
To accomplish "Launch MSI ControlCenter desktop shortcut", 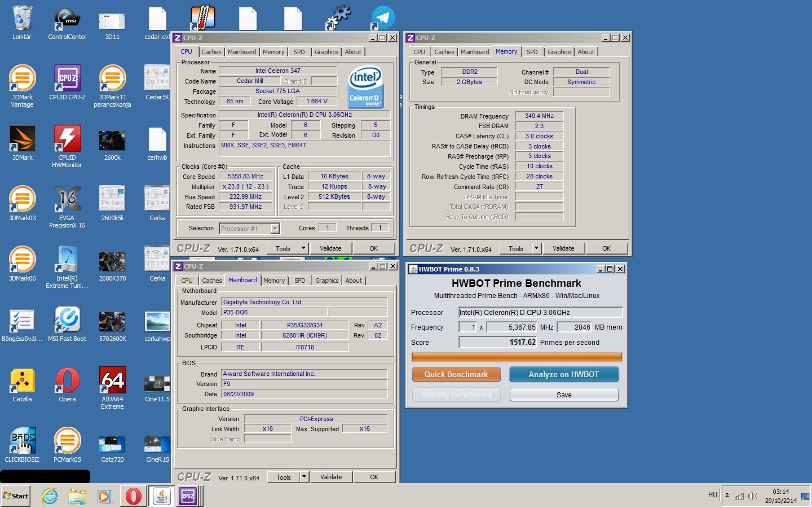I will pyautogui.click(x=67, y=20).
